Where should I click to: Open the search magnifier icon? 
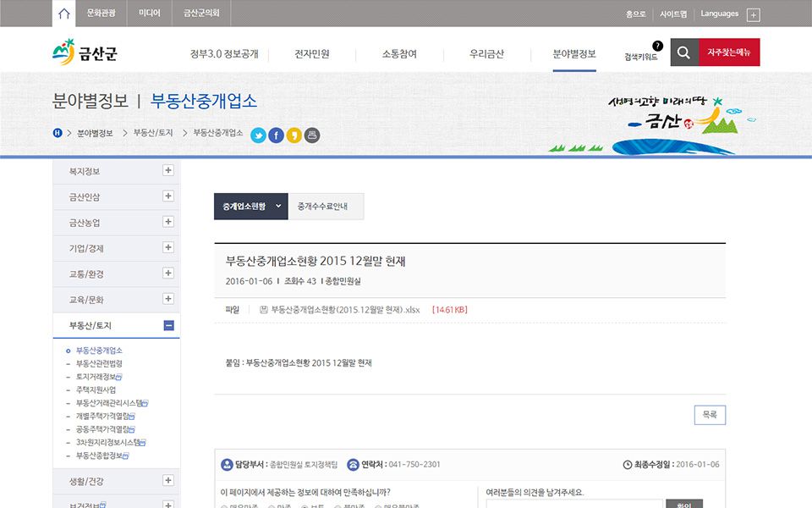click(684, 52)
